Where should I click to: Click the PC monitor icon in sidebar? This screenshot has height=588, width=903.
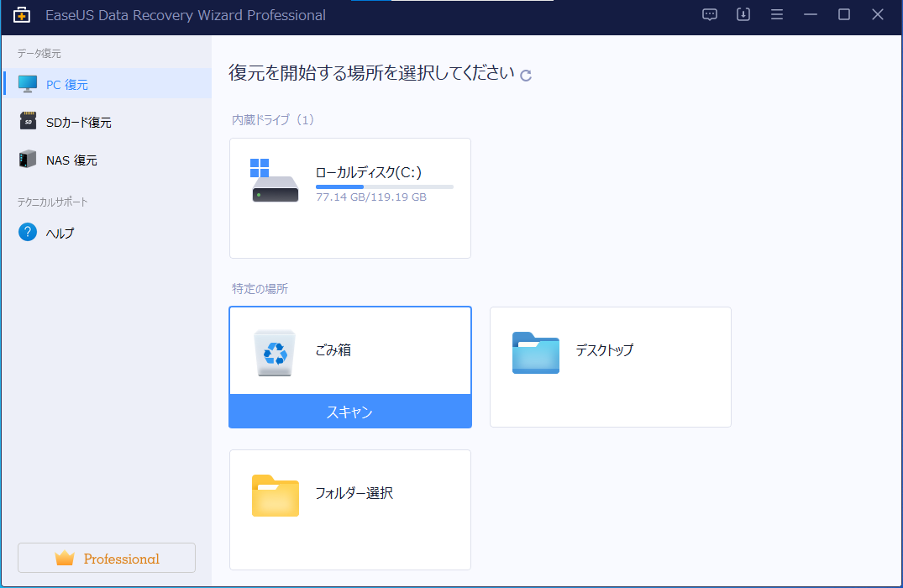click(28, 84)
